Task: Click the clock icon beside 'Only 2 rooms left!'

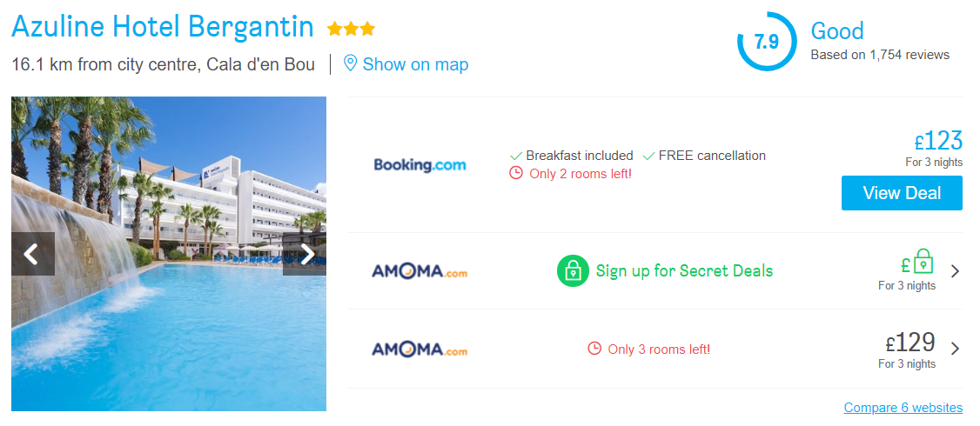Action: pyautogui.click(x=516, y=173)
